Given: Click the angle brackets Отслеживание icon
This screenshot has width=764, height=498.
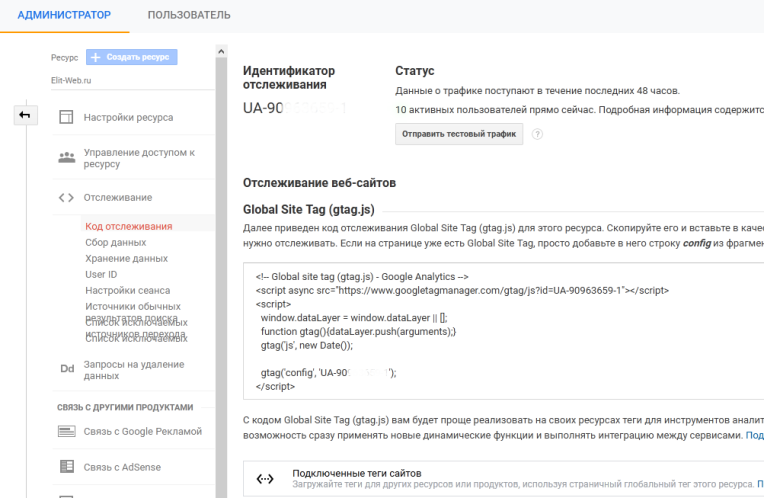Looking at the screenshot, I should click(66, 197).
